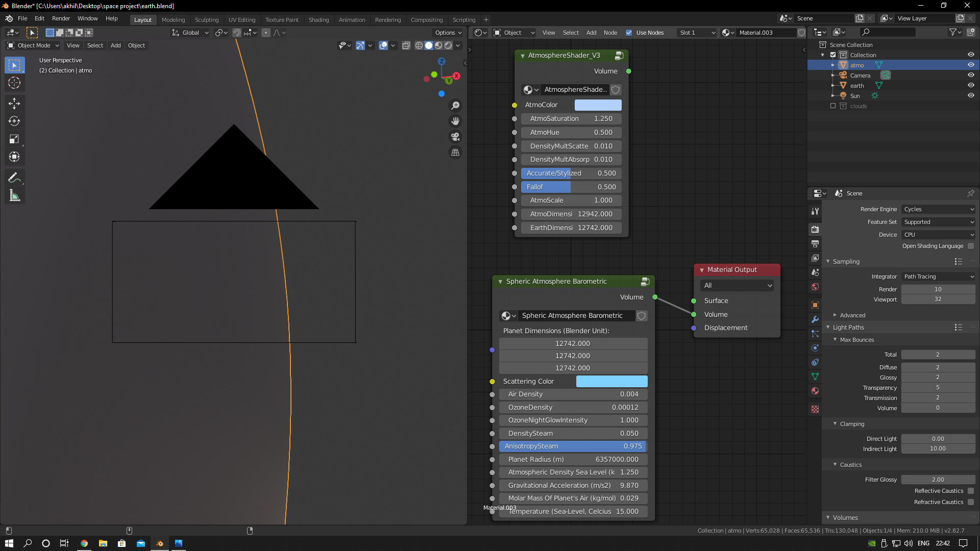Open the Render menu
The image size is (980, 551).
[61, 18]
